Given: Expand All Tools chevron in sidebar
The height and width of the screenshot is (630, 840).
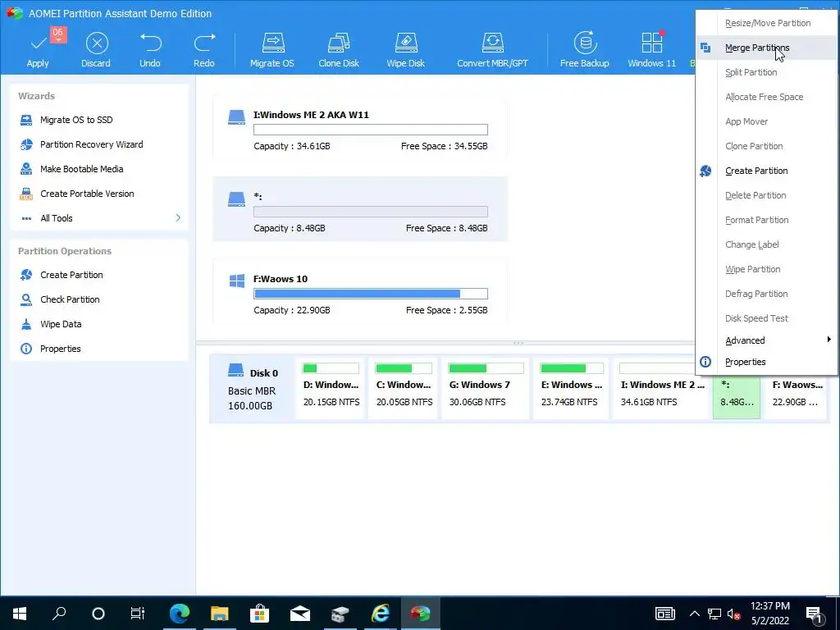Looking at the screenshot, I should [x=178, y=218].
